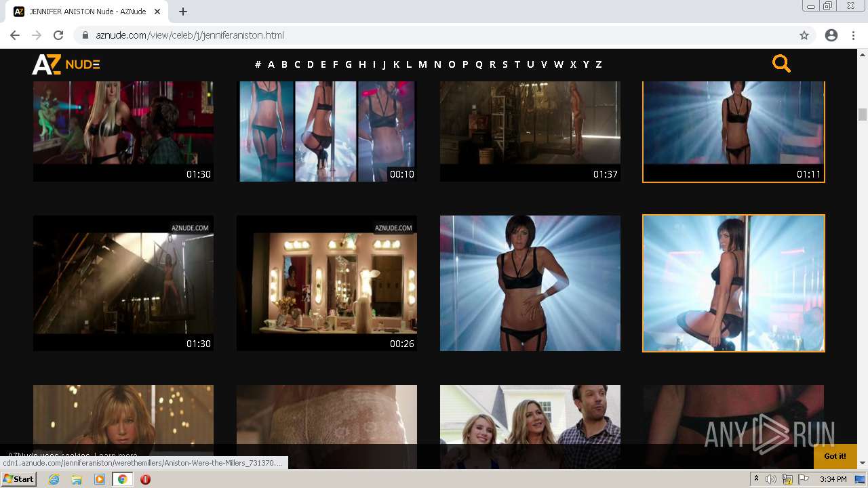Viewport: 868px width, 488px height.
Task: Open the dark staircase video thumbnail 01:30
Action: [123, 283]
